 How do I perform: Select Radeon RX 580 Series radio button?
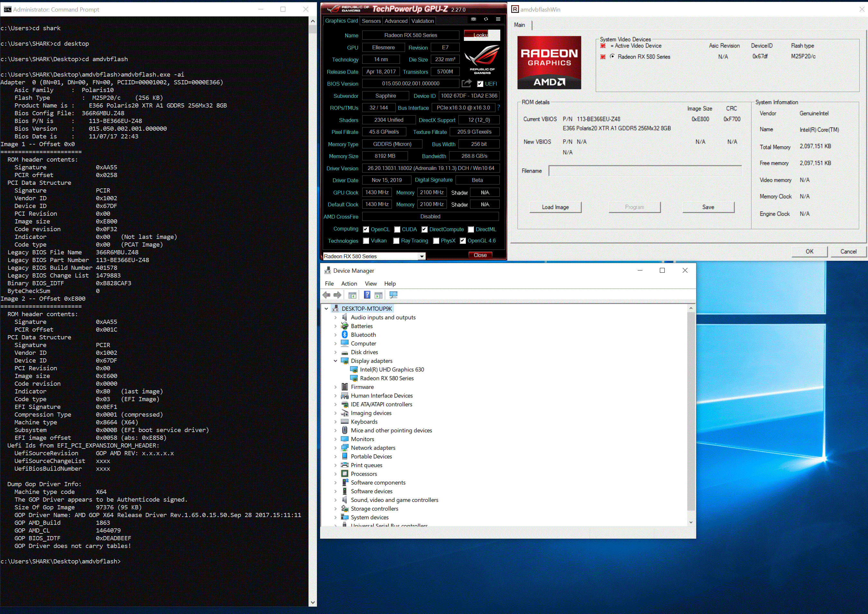tap(613, 56)
